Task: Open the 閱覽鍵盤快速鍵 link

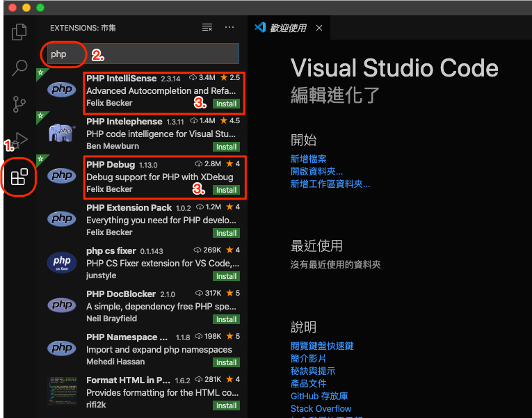Action: pos(322,346)
